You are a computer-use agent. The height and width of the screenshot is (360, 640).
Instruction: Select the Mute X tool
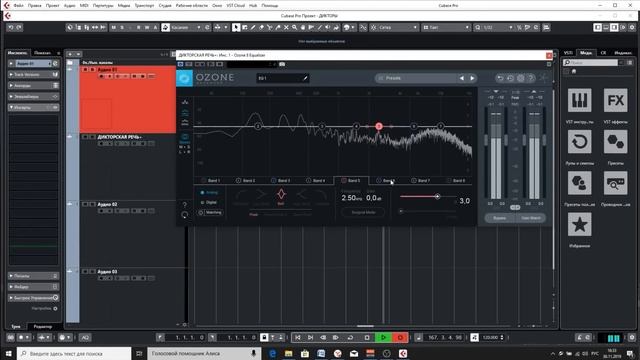pos(286,27)
